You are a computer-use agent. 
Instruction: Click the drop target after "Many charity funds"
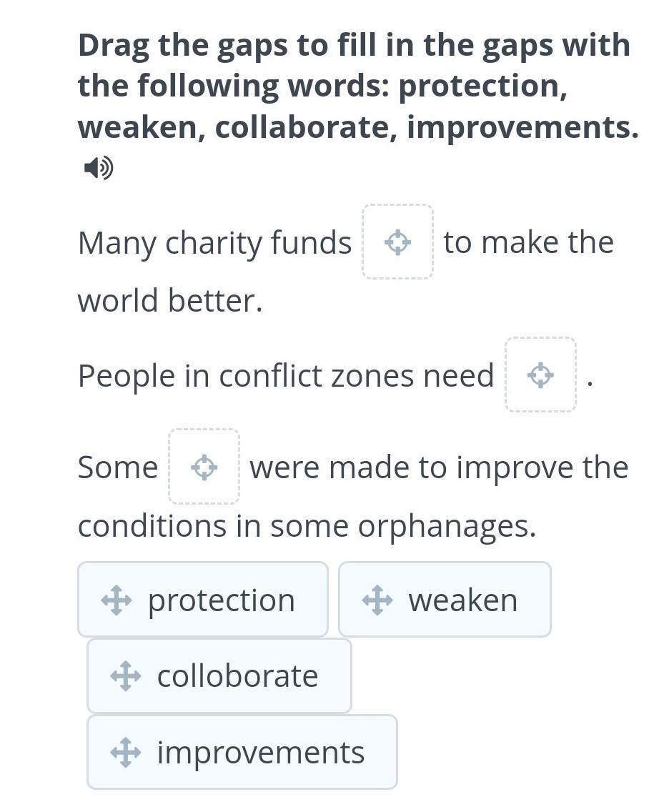pyautogui.click(x=397, y=242)
